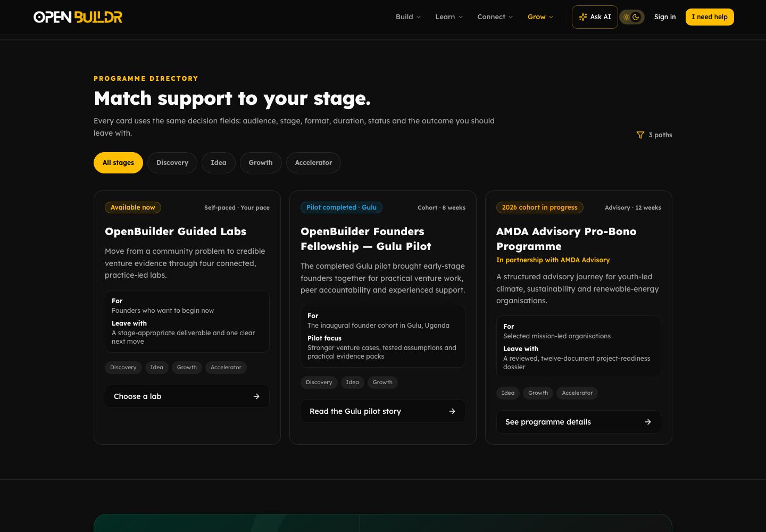Click In partnership with AMDA Advisory
The width and height of the screenshot is (766, 532).
pos(553,260)
